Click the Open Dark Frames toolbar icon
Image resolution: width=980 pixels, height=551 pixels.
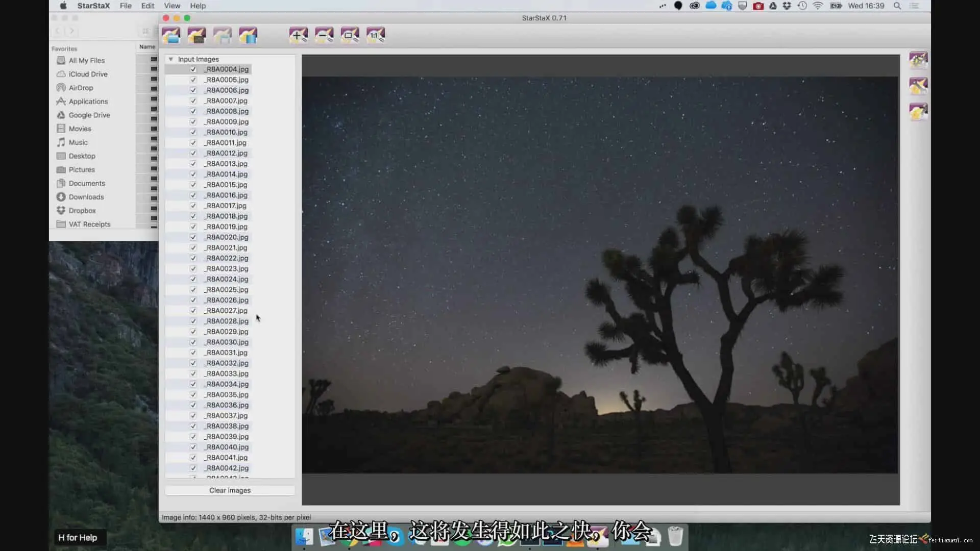coord(197,35)
